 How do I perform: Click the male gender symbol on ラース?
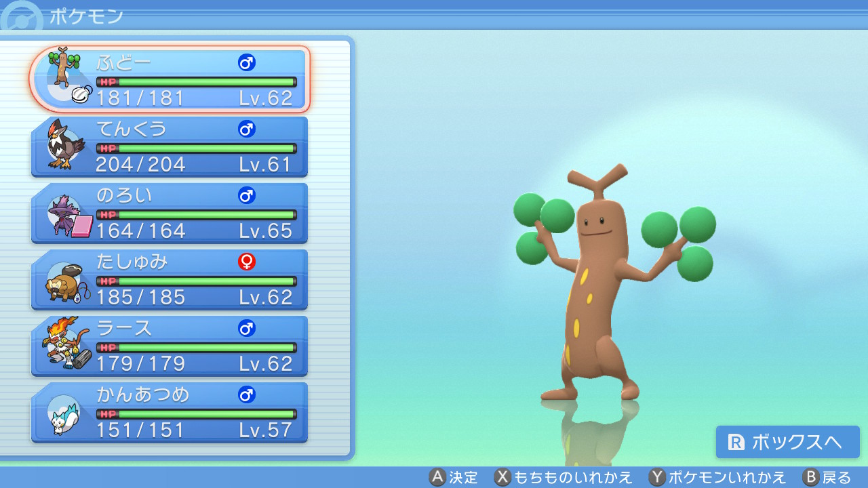point(246,328)
